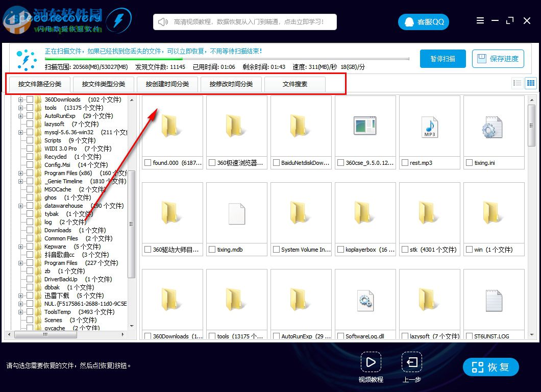This screenshot has height=392, width=541.
Task: Open the hamburger menu icon
Action: pyautogui.click(x=480, y=21)
